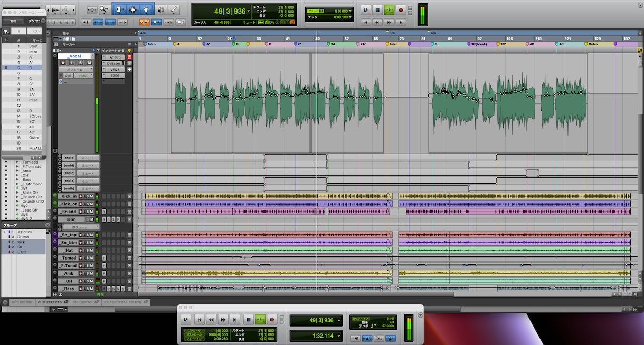Select the Scrubber speaker tool
Screen dimensions: 644x345
[x=161, y=9]
